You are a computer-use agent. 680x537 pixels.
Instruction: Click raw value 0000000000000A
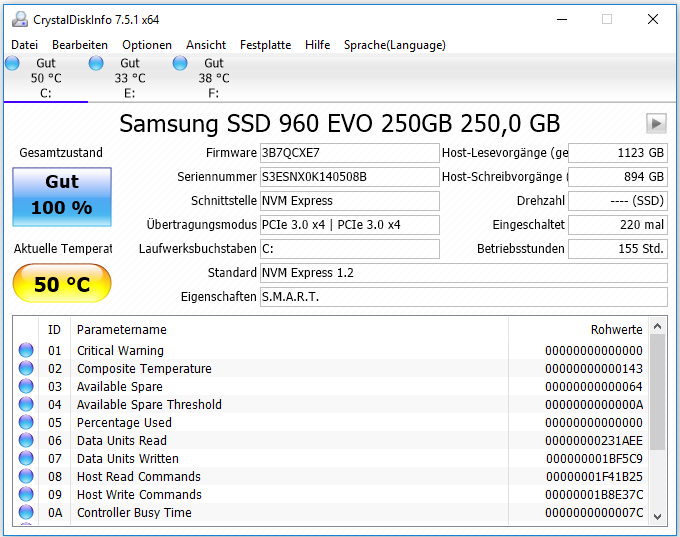(x=594, y=405)
